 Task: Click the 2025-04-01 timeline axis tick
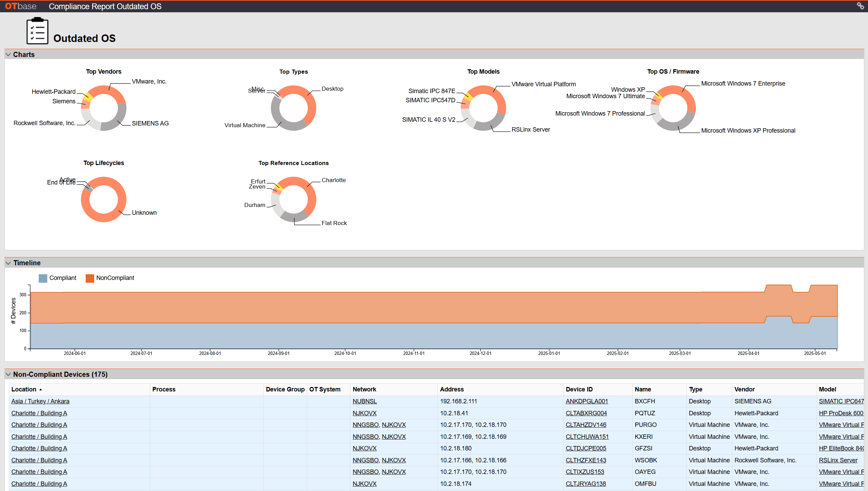tap(748, 353)
